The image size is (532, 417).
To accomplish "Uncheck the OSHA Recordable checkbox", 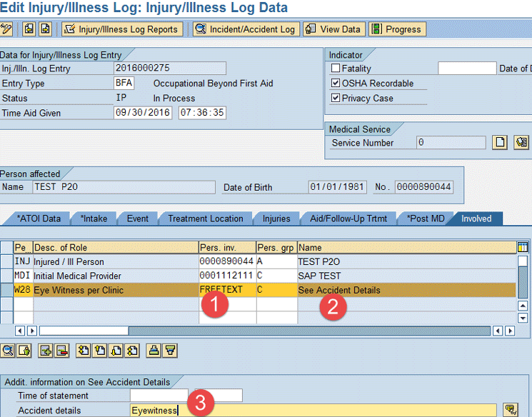I will (x=336, y=84).
